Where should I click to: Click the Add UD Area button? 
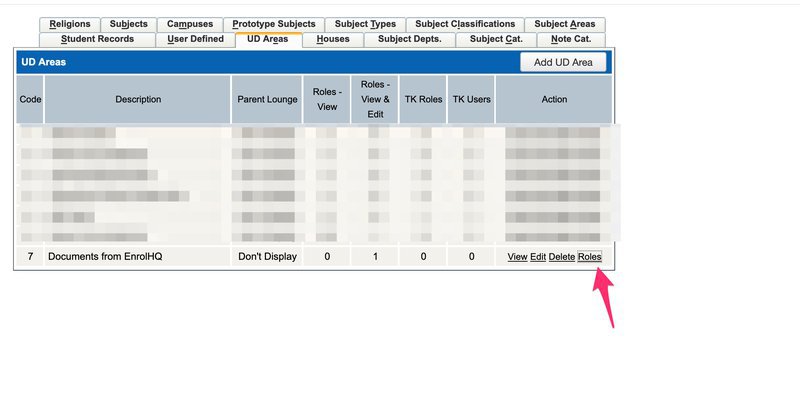(563, 62)
